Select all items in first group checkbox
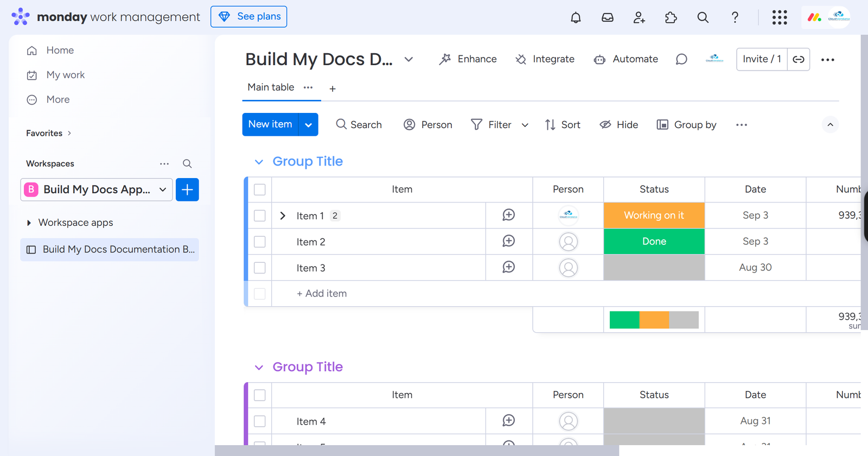868x456 pixels. 260,189
